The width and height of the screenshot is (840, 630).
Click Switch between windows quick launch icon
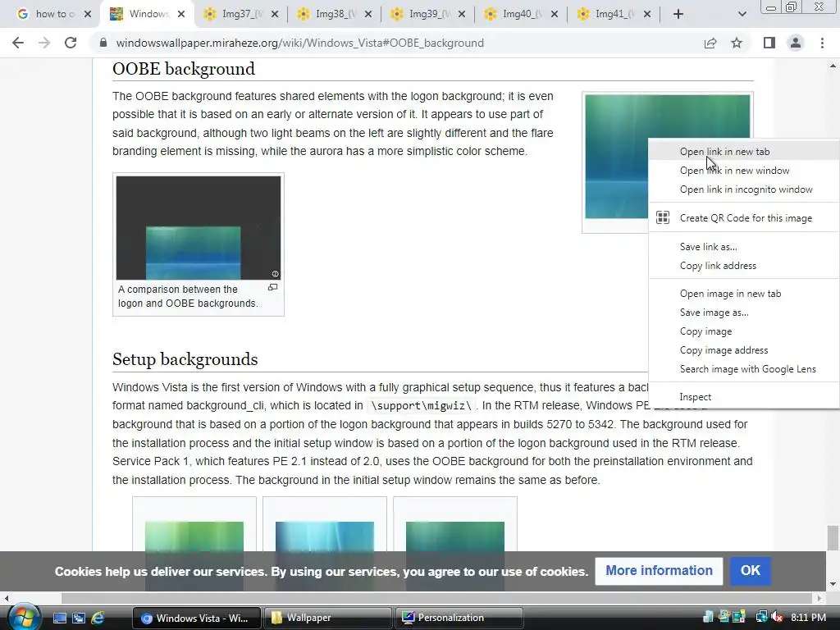pos(79,618)
